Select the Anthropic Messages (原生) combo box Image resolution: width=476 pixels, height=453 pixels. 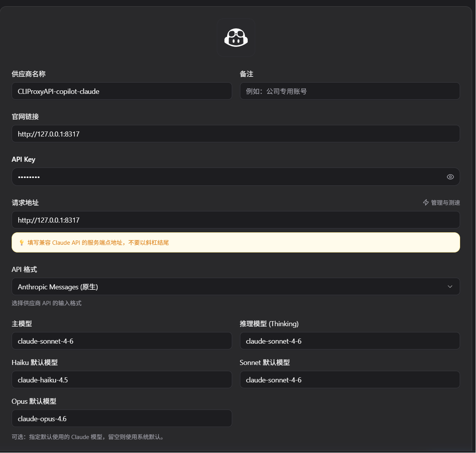click(x=236, y=287)
